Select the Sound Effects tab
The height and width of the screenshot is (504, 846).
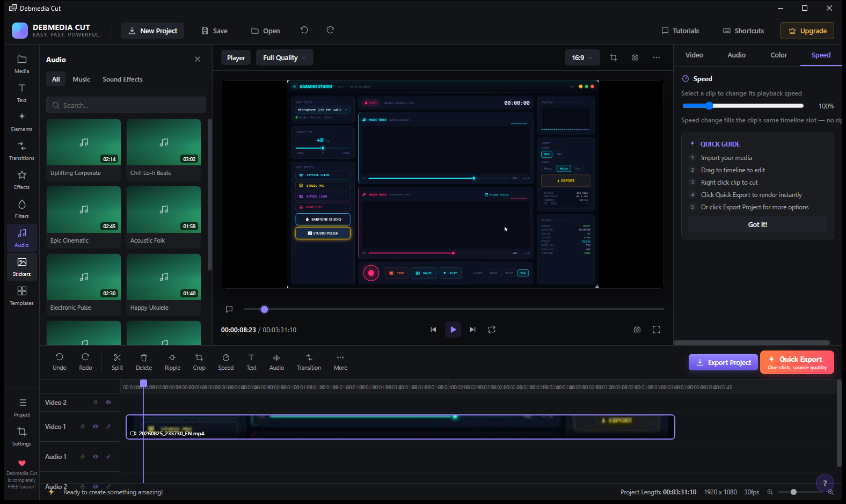[x=122, y=79]
